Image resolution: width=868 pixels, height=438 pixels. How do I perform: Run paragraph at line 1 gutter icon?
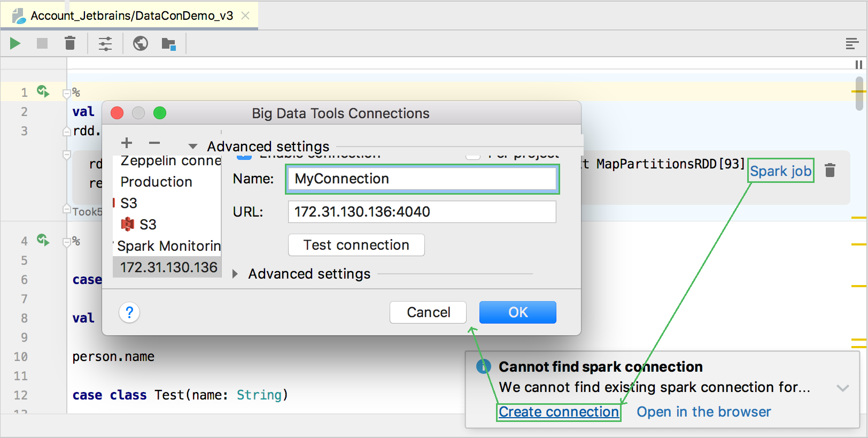point(43,91)
